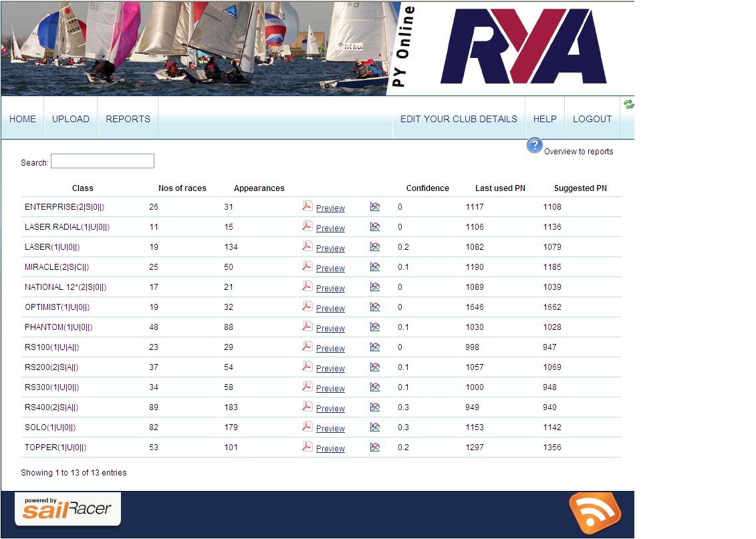Show chart icon for RS300 row
Viewport: 756px width, 539px height.
pos(374,387)
